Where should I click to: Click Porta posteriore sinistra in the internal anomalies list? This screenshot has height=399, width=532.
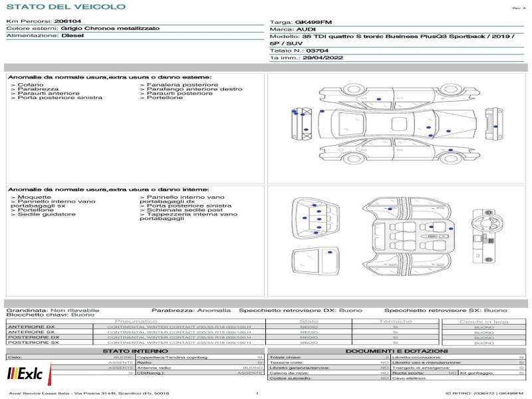(190, 205)
